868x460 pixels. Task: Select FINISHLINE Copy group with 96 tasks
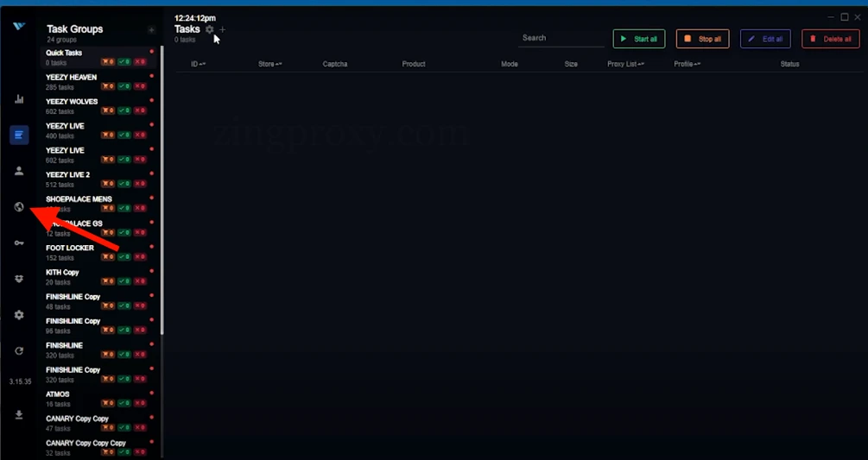tap(99, 325)
